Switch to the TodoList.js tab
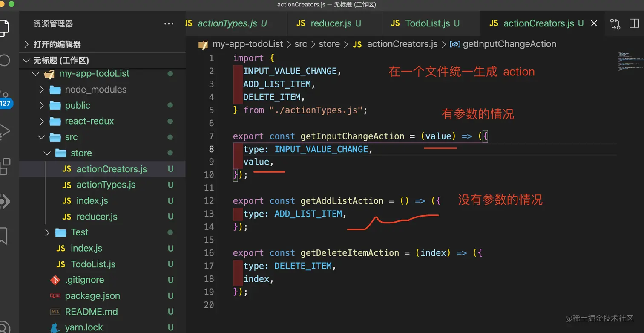This screenshot has width=644, height=333. (x=431, y=23)
